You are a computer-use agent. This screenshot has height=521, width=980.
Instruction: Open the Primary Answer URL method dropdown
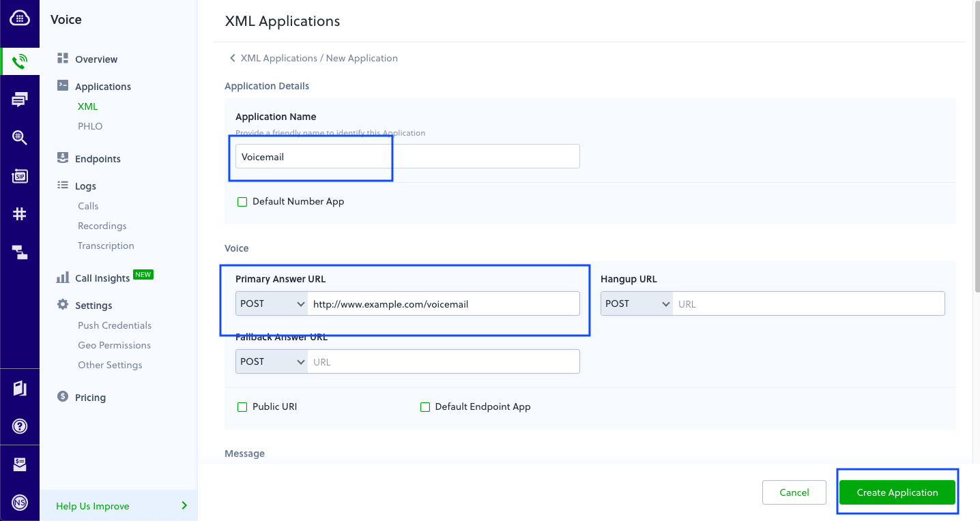(x=271, y=303)
